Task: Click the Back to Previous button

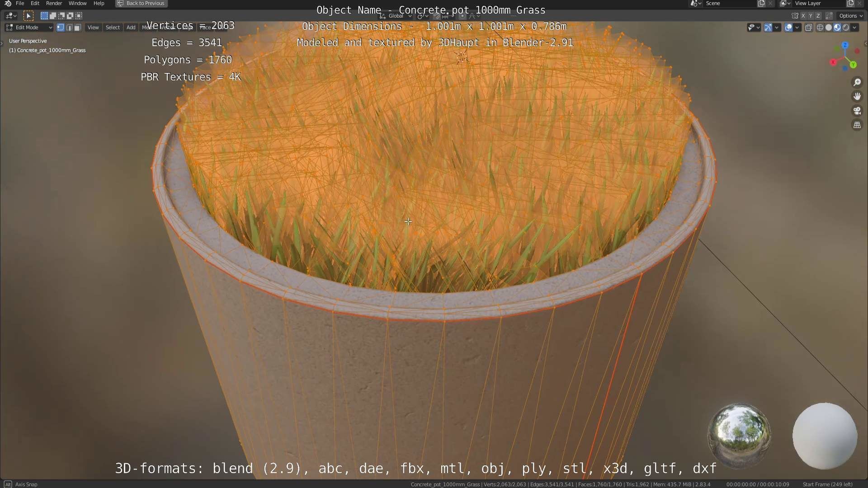Action: coord(141,3)
